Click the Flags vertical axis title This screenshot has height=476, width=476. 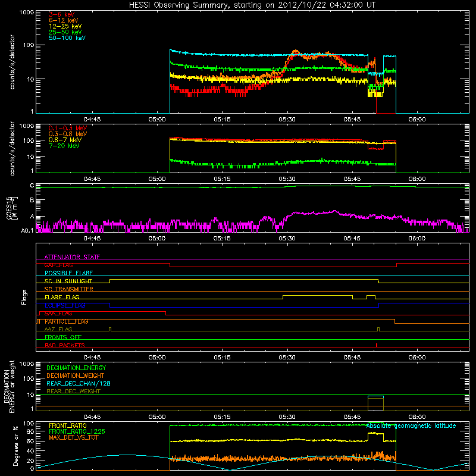[x=24, y=297]
